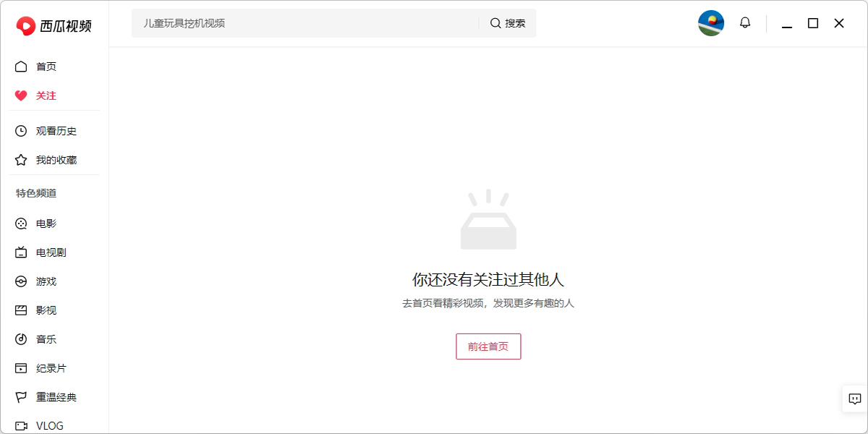The image size is (868, 434).
Task: Close the Xigua Video window
Action: coord(839,23)
